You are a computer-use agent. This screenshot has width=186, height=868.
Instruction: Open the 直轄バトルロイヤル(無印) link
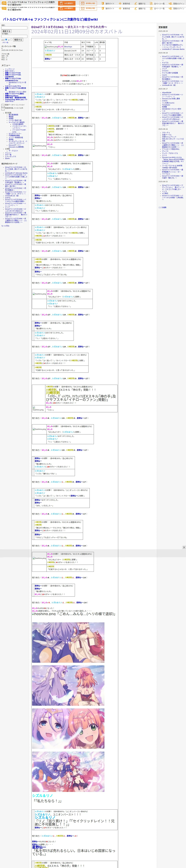tap(14, 94)
